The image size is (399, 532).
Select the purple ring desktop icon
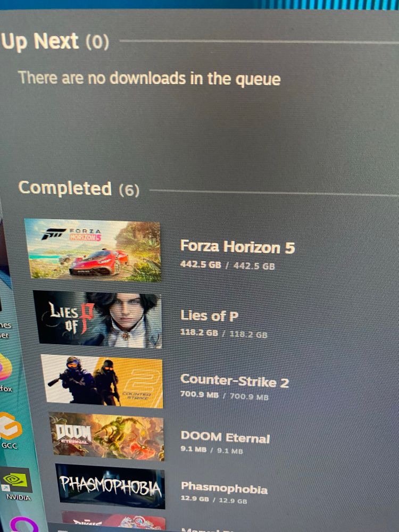(24, 525)
